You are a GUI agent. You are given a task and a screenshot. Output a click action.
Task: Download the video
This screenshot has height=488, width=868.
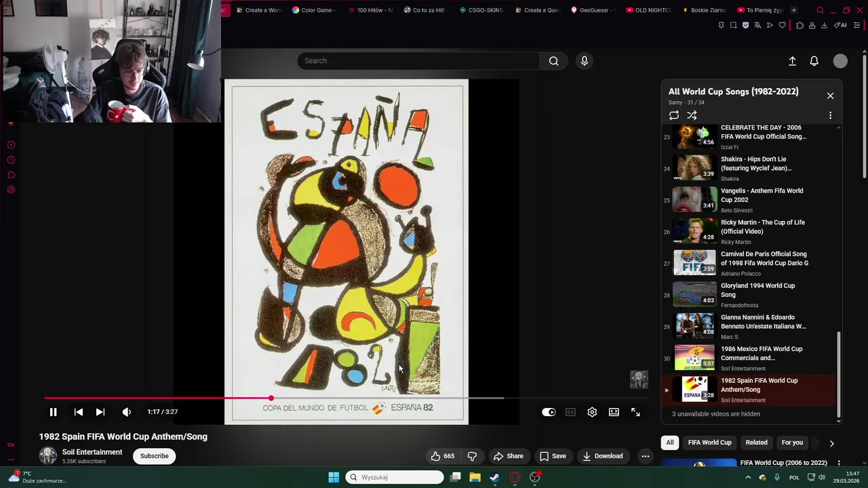(x=603, y=456)
